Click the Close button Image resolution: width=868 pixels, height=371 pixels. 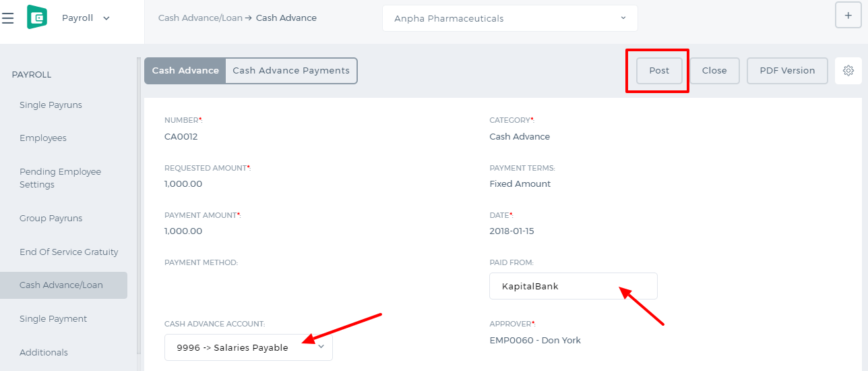tap(714, 71)
